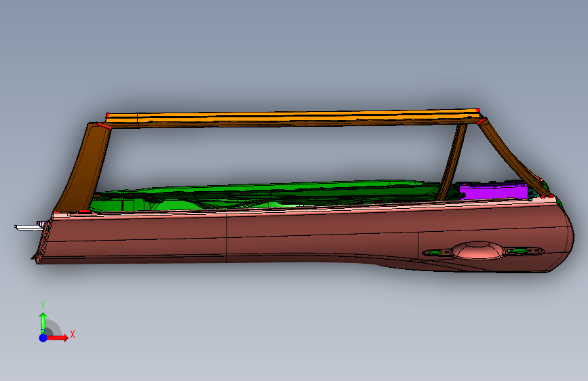
Task: Select the purple block component
Action: (493, 191)
